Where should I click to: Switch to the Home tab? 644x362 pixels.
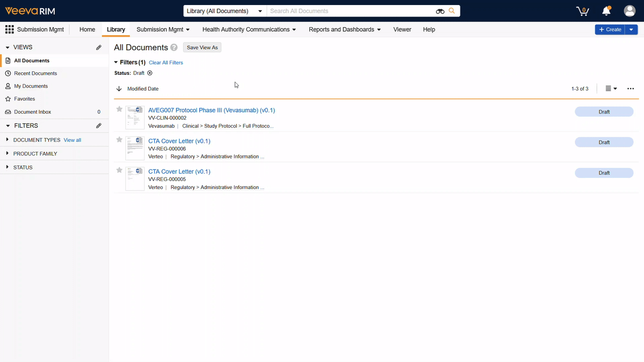click(87, 29)
